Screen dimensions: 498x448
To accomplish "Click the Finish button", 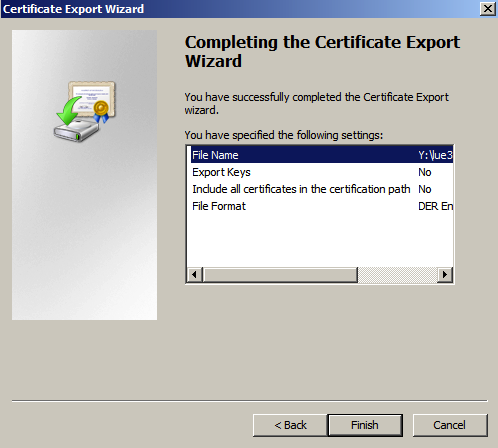I will pyautogui.click(x=365, y=425).
